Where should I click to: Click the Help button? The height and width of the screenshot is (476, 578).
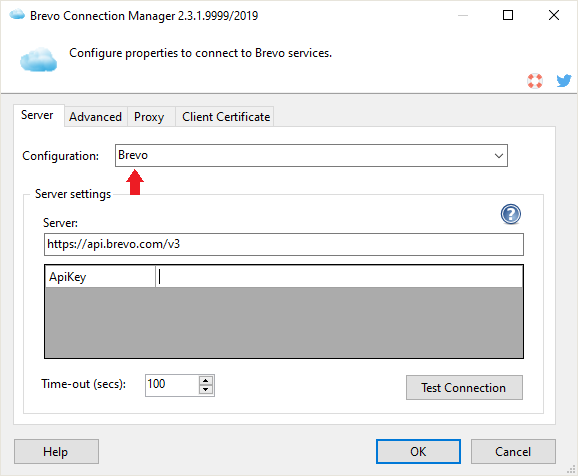(x=56, y=451)
